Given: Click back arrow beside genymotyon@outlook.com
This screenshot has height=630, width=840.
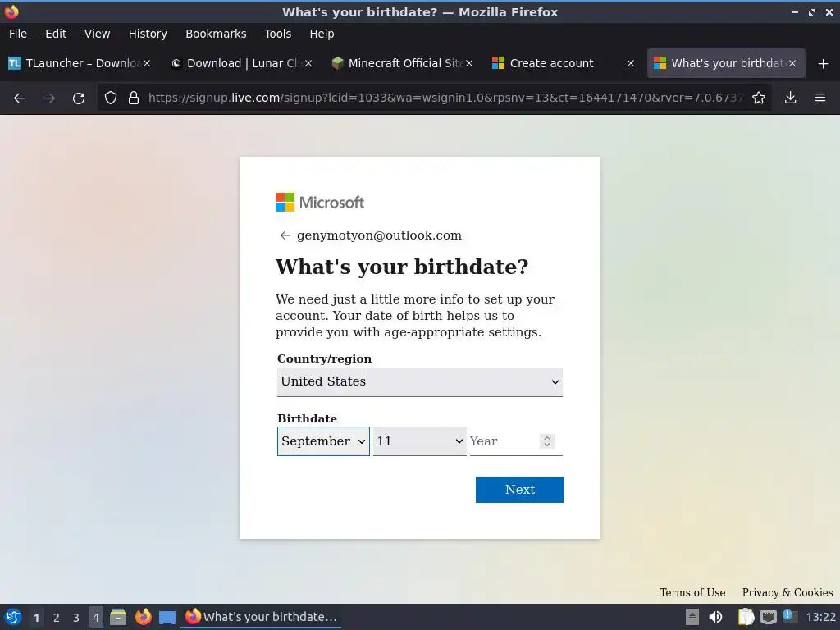Looking at the screenshot, I should click(x=285, y=235).
